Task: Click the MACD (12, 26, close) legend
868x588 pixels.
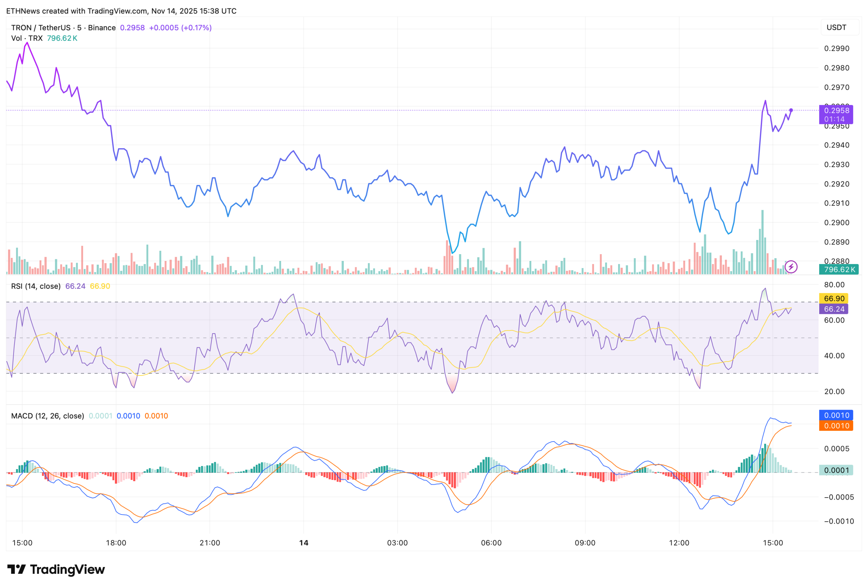Action: tap(47, 415)
